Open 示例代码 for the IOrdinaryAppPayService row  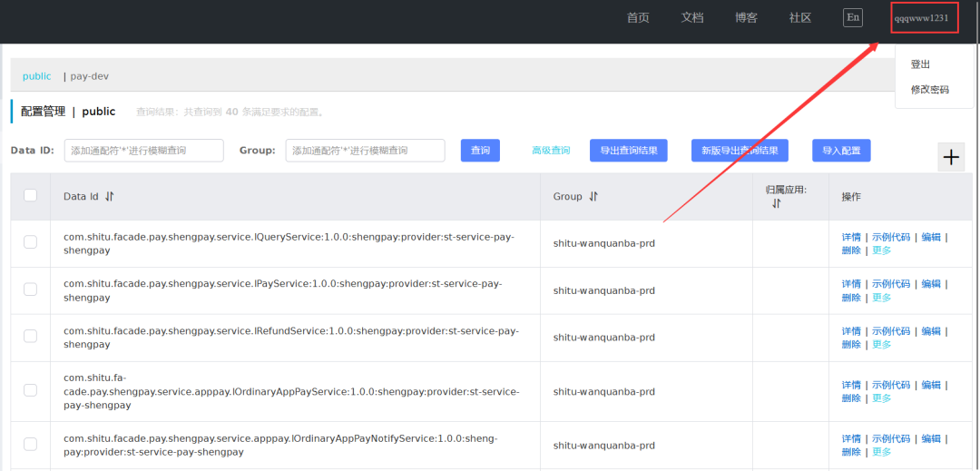891,385
